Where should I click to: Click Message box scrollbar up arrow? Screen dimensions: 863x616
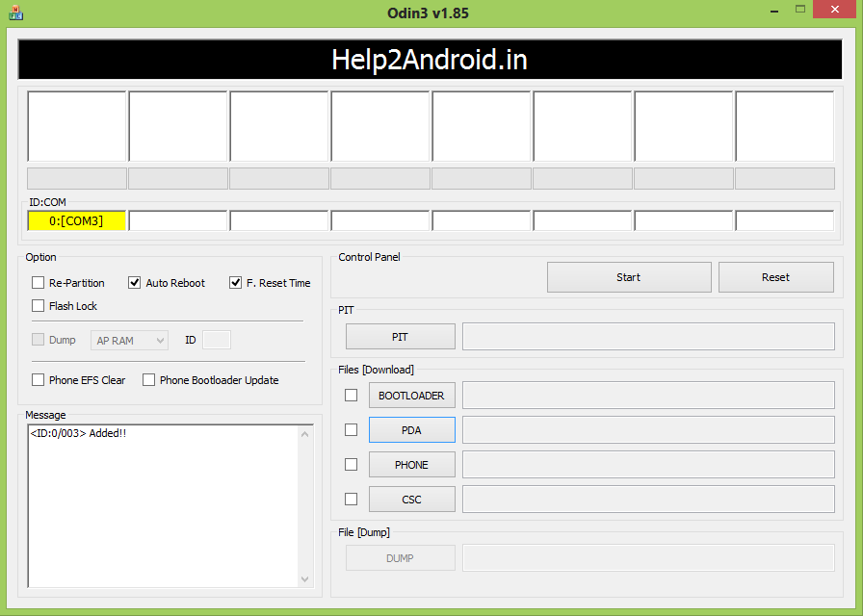305,434
